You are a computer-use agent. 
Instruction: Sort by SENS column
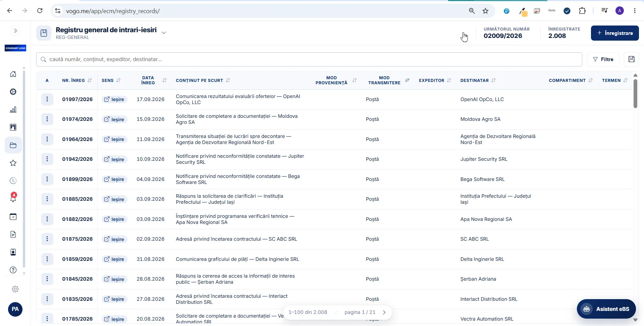[x=118, y=81]
